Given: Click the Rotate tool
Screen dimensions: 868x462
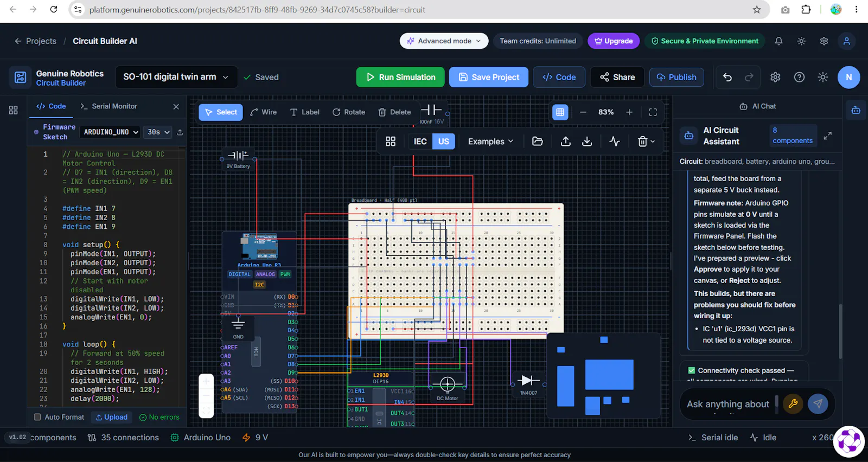Looking at the screenshot, I should (349, 112).
